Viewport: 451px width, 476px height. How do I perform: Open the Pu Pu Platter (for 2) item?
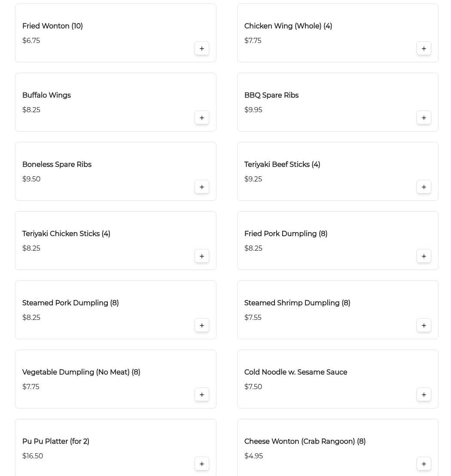(x=56, y=442)
